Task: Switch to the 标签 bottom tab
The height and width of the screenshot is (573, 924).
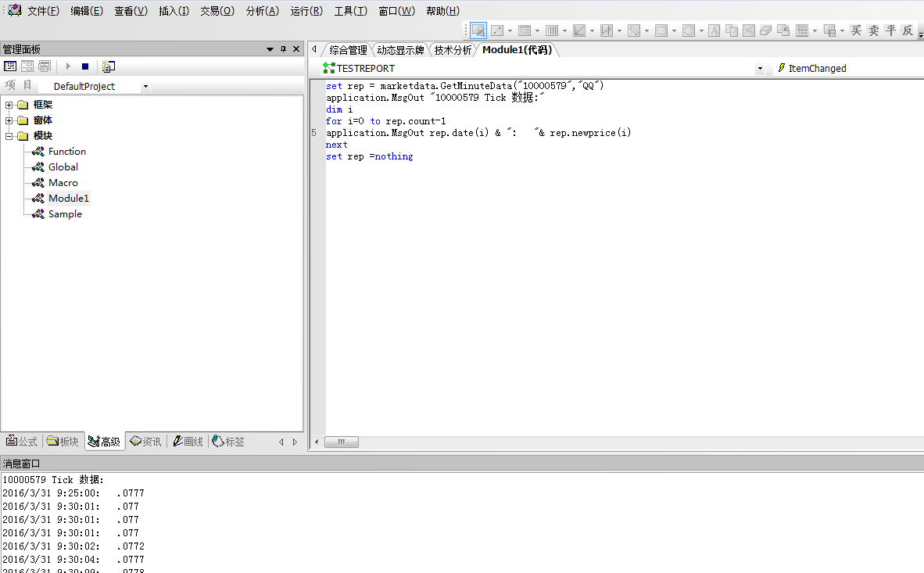Action: [x=228, y=442]
